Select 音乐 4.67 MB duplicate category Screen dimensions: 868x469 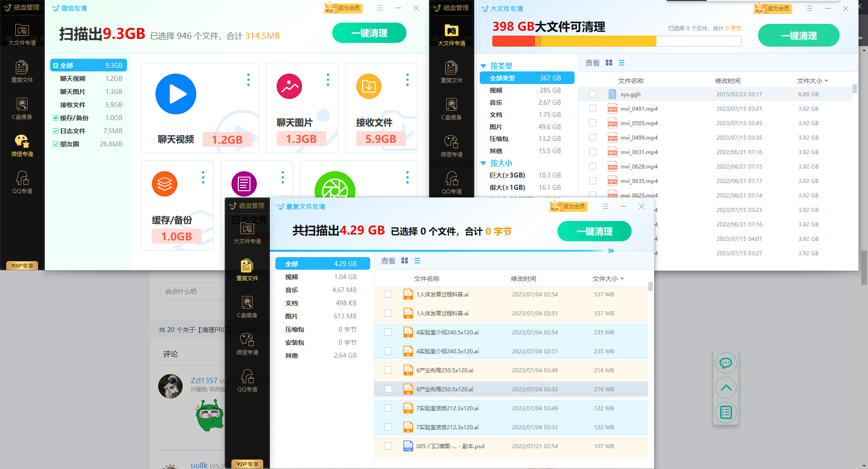[323, 290]
